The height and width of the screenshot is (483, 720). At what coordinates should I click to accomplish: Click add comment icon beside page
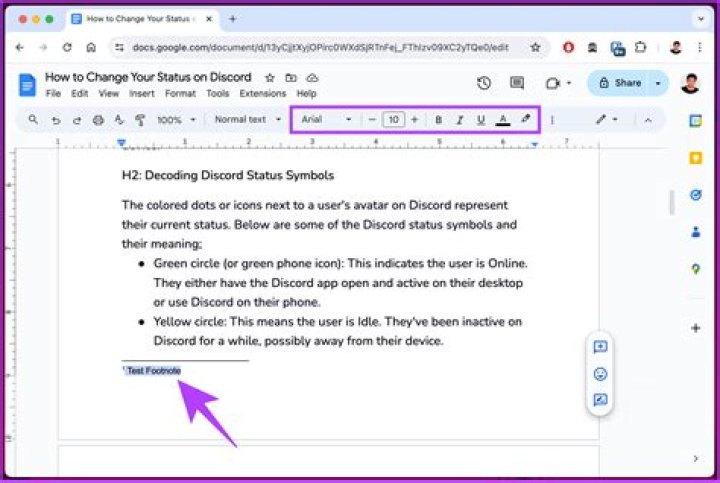600,347
